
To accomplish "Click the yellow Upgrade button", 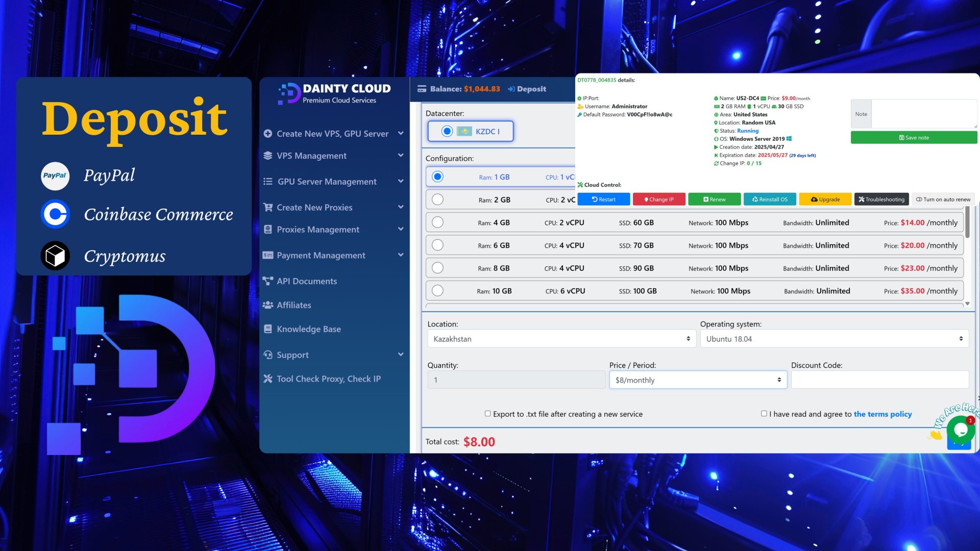I will point(825,199).
